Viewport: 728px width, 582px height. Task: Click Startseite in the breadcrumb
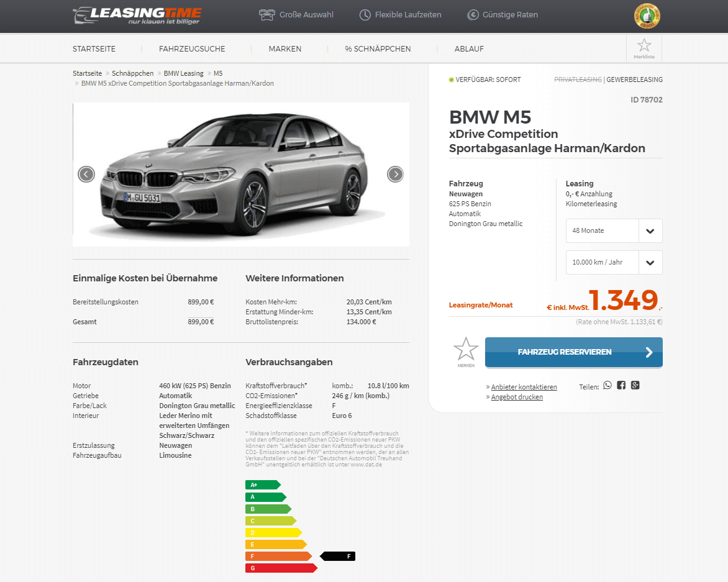click(x=88, y=73)
